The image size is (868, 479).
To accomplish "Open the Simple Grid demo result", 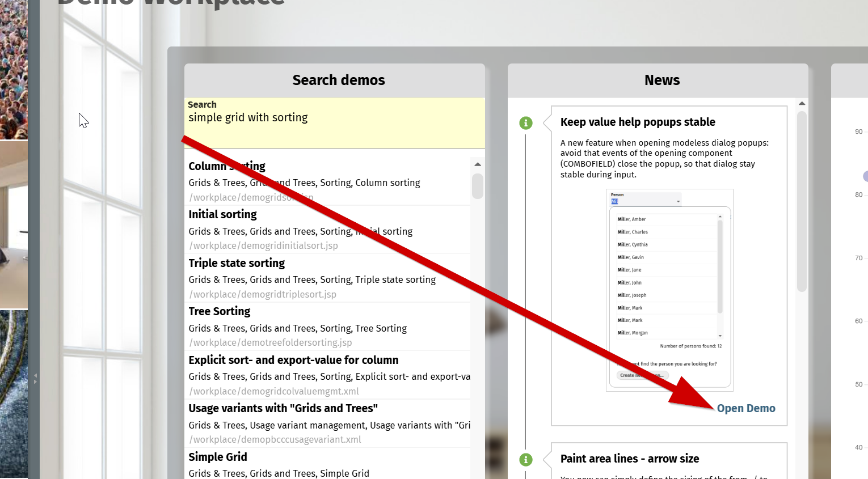I will [x=217, y=457].
